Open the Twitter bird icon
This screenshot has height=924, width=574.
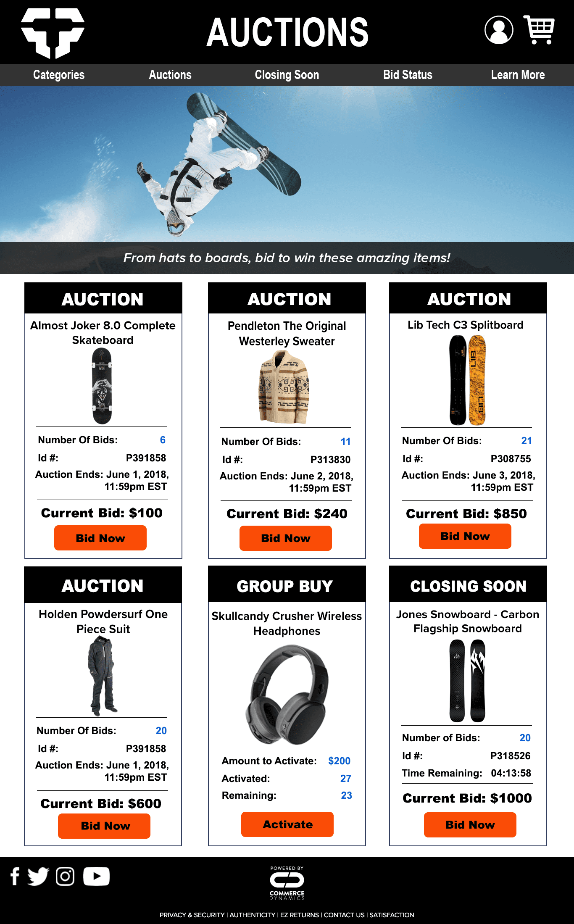click(38, 877)
